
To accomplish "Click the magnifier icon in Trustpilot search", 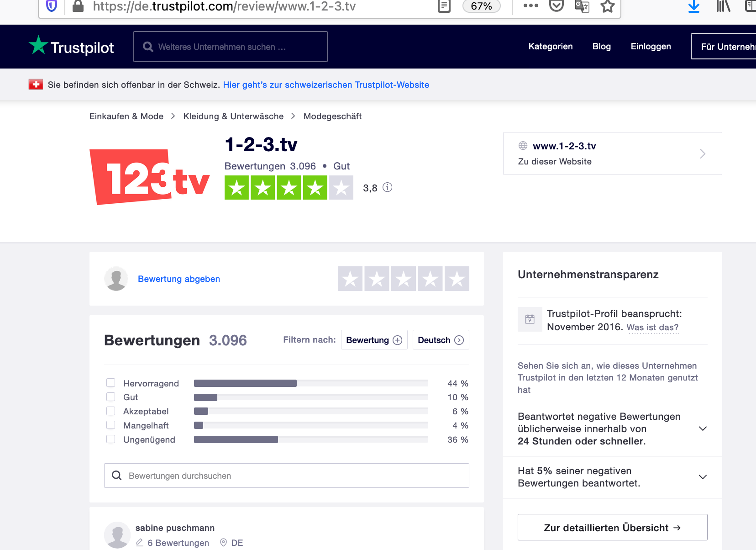I will 148,47.
